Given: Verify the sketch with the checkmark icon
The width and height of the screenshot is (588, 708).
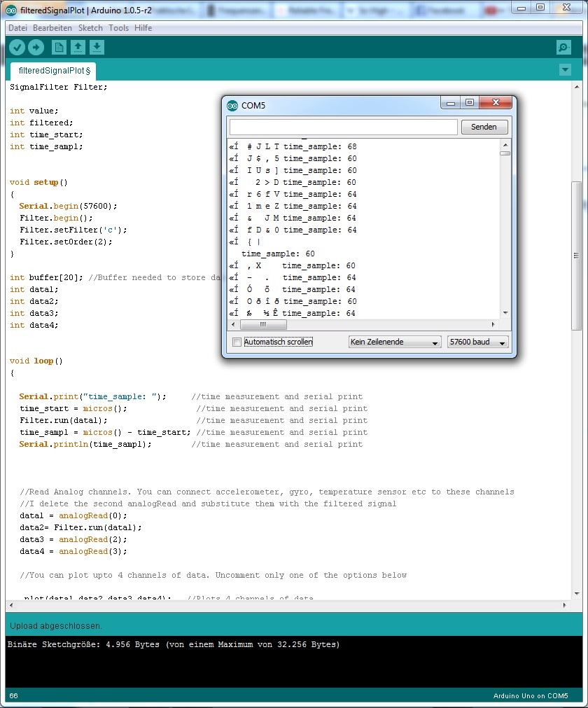Looking at the screenshot, I should tap(17, 47).
